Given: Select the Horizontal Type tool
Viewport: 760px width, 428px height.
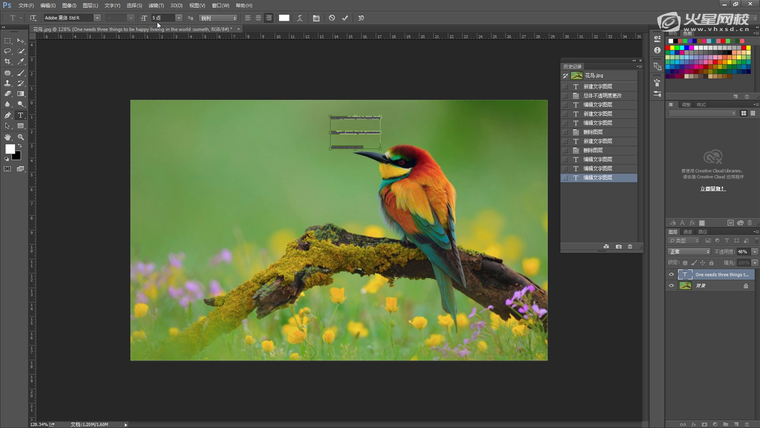Looking at the screenshot, I should (x=20, y=116).
